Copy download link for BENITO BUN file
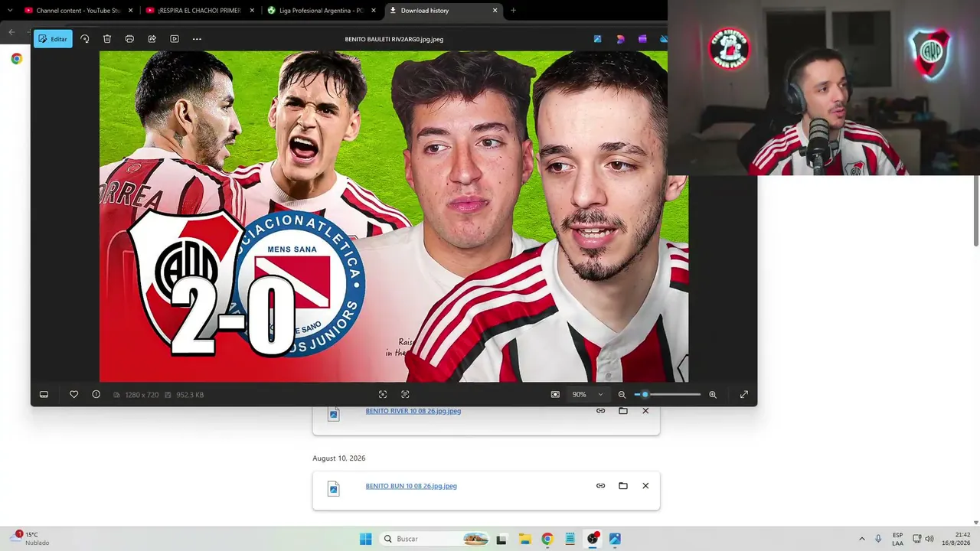The image size is (980, 551). coord(601,486)
